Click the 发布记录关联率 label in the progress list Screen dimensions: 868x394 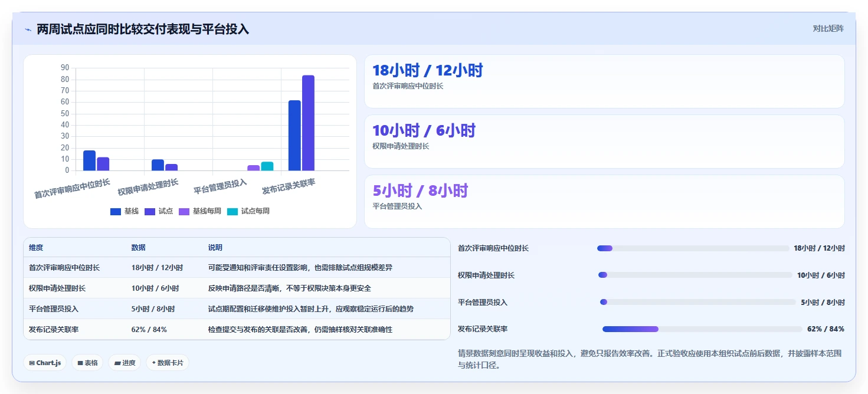[x=483, y=329]
